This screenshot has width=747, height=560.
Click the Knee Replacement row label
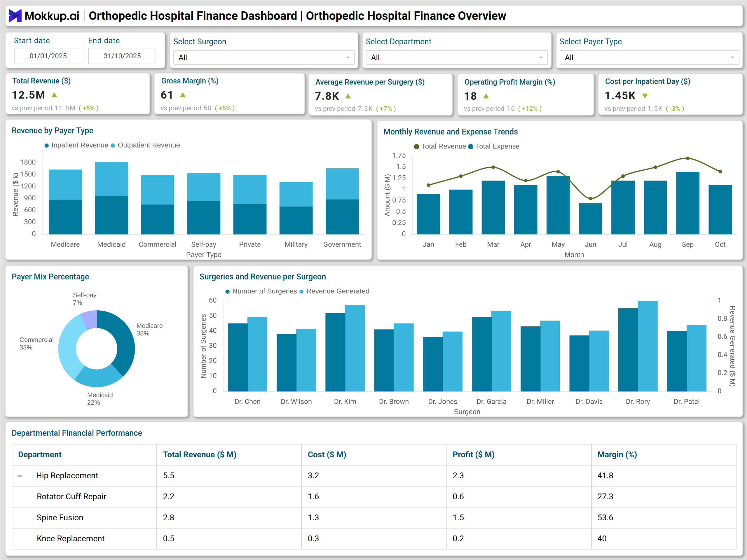pyautogui.click(x=71, y=539)
